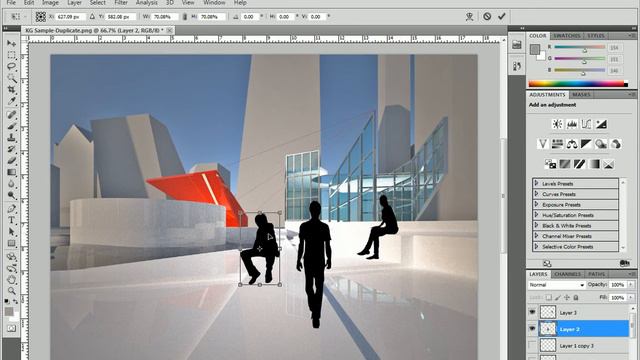This screenshot has height=360, width=640.
Task: Open the Fill slider arrow
Action: pos(631,298)
